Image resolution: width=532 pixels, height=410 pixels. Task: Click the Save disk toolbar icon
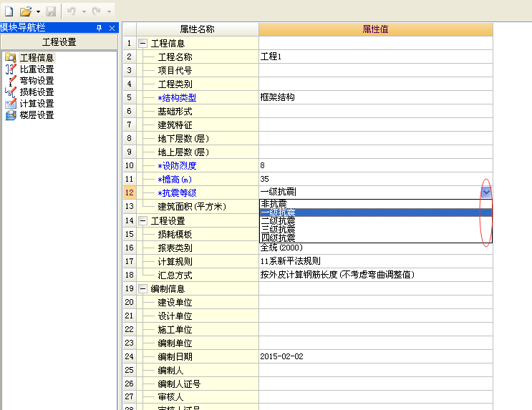coord(51,11)
